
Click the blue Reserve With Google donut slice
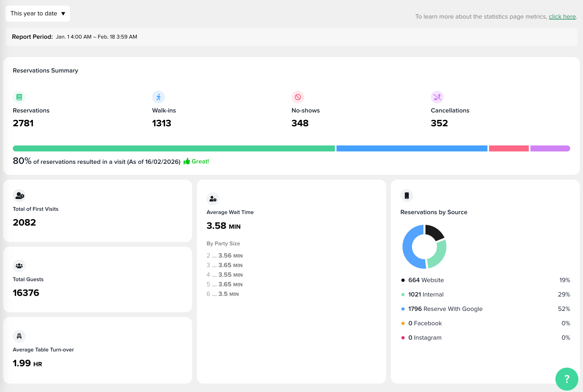[408, 250]
